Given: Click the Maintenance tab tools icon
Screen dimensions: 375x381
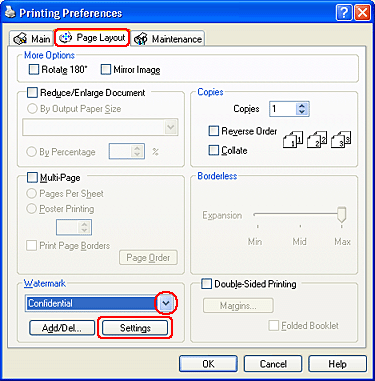Looking at the screenshot, I should pos(141,39).
